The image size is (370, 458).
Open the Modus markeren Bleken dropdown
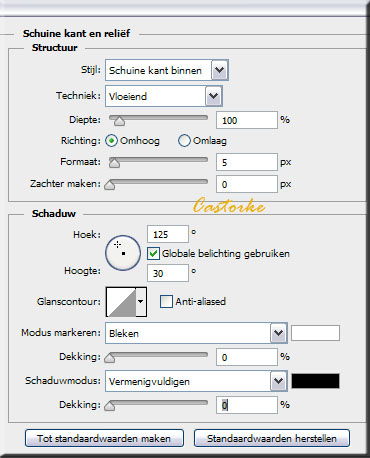196,333
